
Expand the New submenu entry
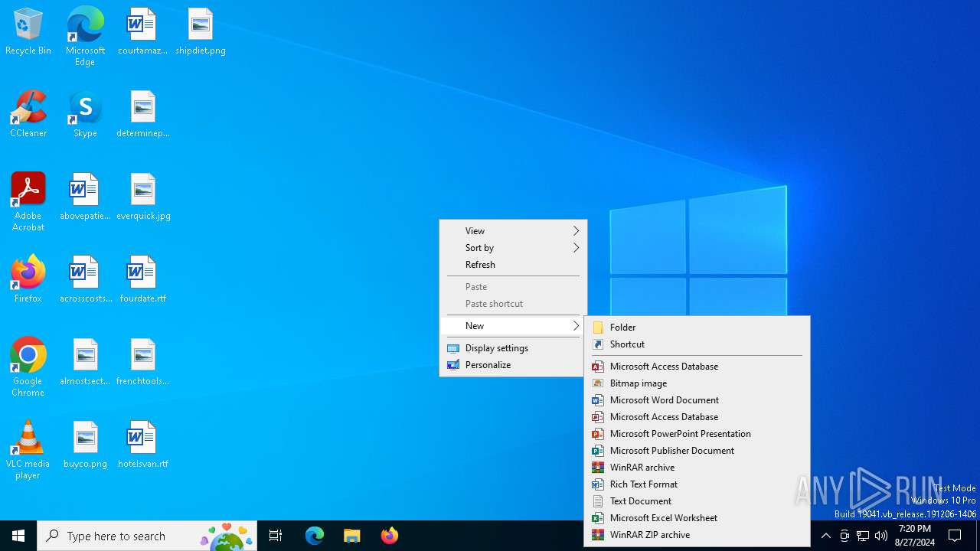[514, 326]
